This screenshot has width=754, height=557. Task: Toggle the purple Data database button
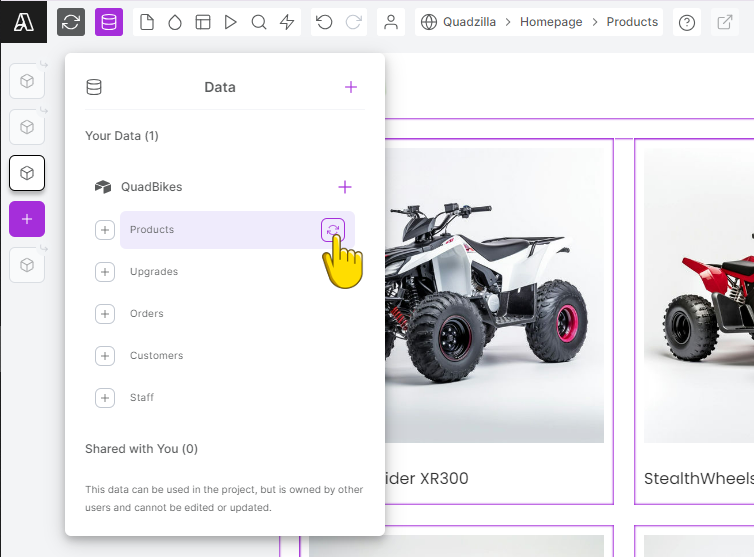click(109, 22)
